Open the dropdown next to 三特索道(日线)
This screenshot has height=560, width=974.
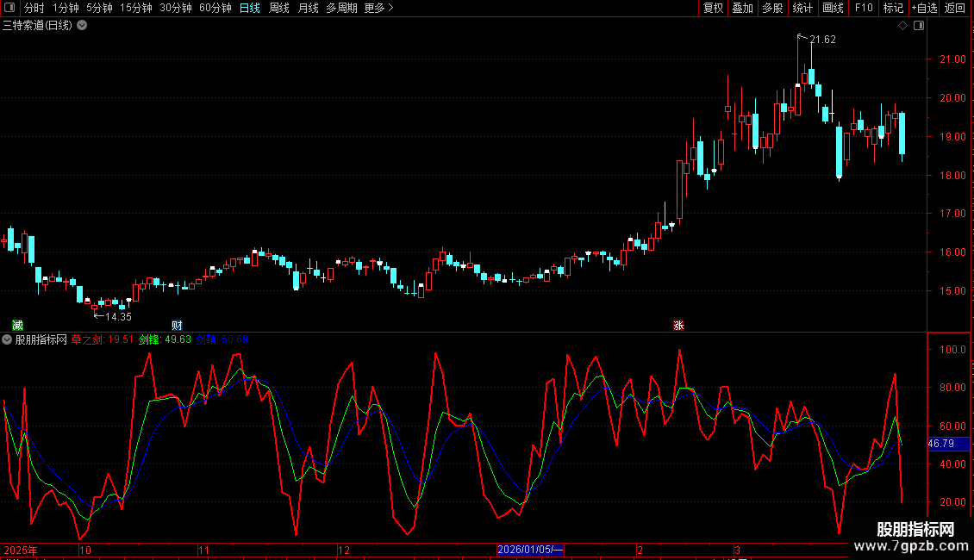point(82,26)
